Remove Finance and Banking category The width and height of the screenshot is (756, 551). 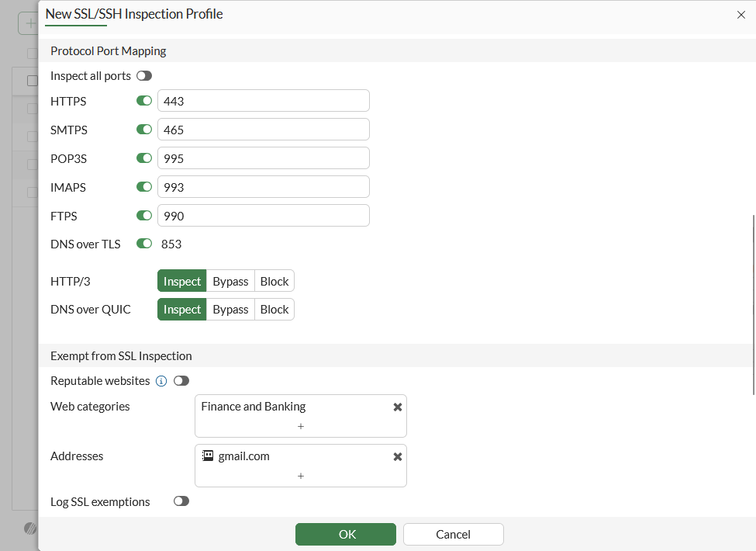(x=398, y=407)
